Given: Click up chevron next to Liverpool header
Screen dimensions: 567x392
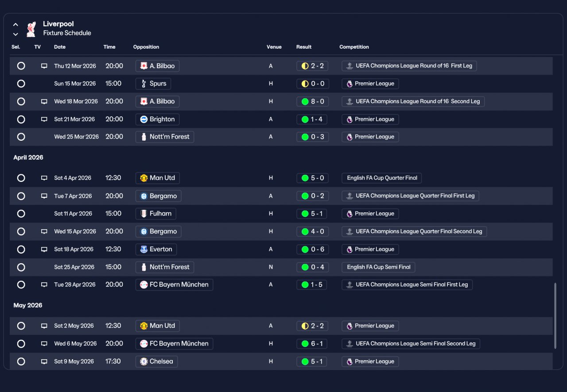Looking at the screenshot, I should (16, 25).
